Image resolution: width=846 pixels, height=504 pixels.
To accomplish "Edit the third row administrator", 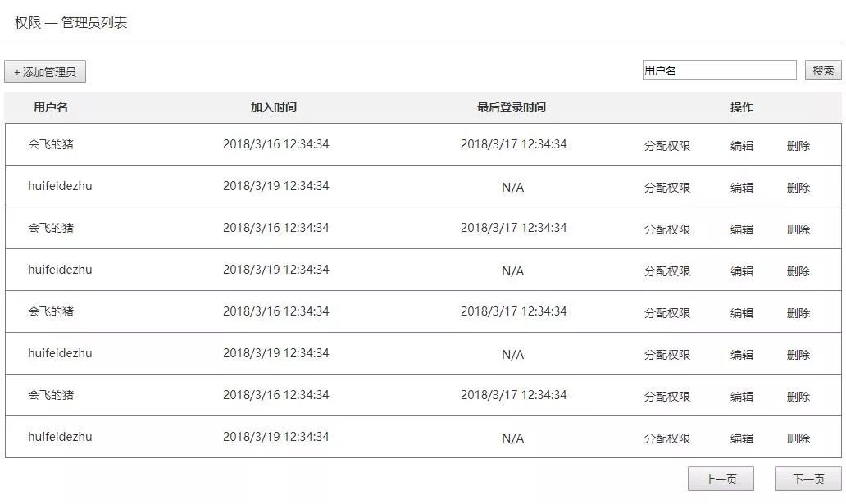I will [742, 229].
